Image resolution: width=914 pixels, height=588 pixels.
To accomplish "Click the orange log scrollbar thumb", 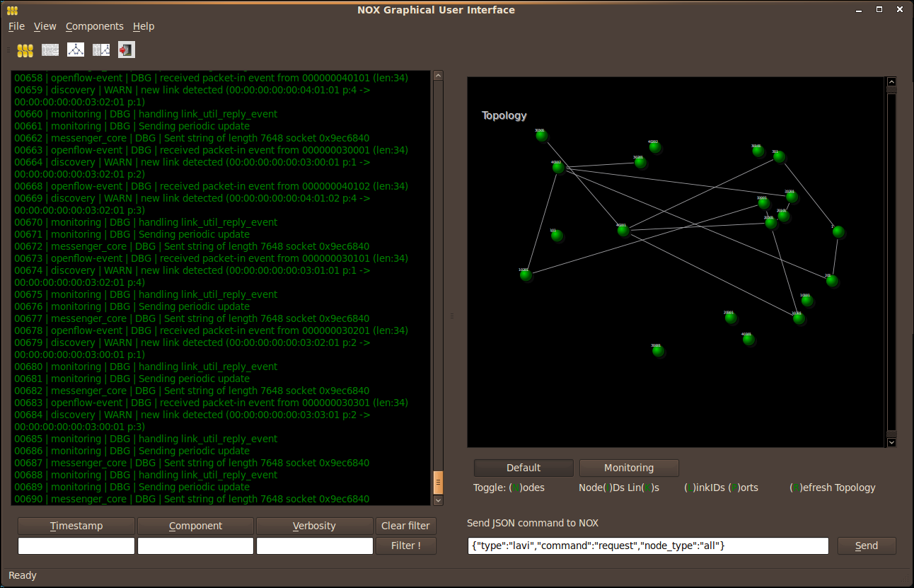I will point(438,483).
